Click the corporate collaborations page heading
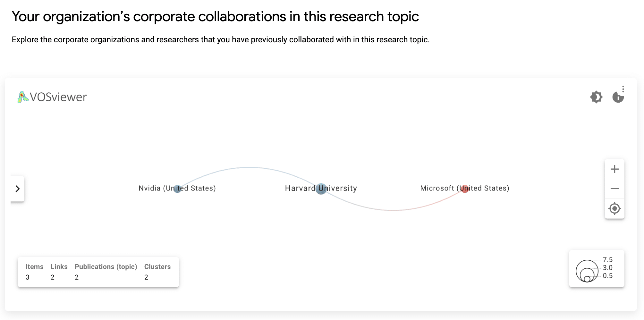This screenshot has height=320, width=644. point(215,17)
